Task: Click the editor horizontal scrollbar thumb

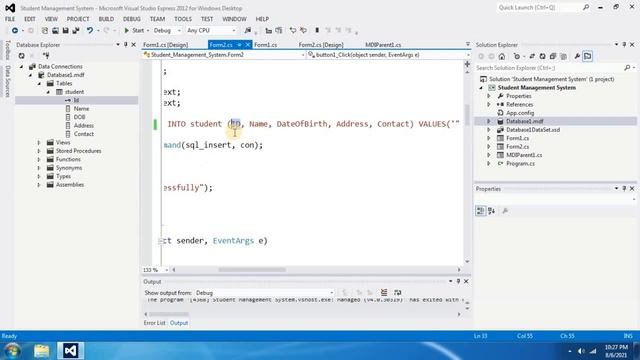Action: tap(252, 270)
